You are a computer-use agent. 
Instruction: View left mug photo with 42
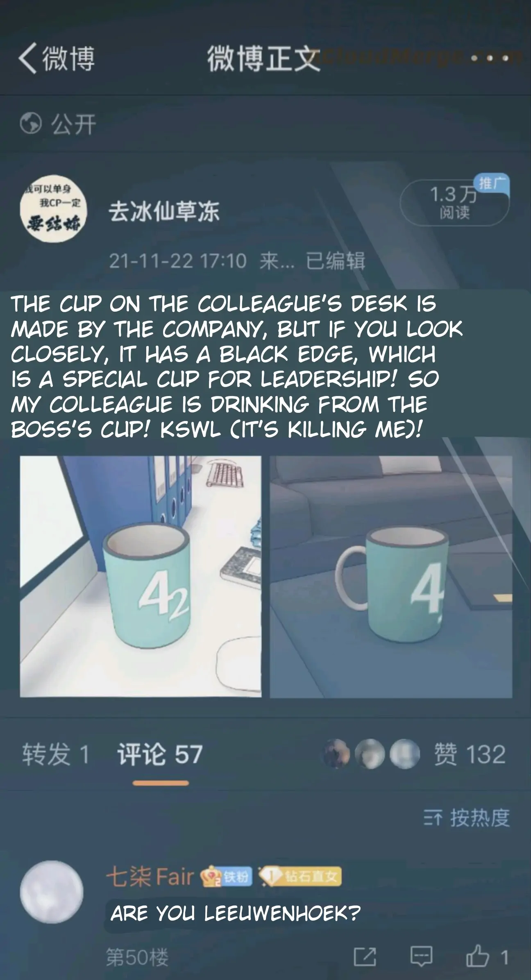[x=141, y=577]
